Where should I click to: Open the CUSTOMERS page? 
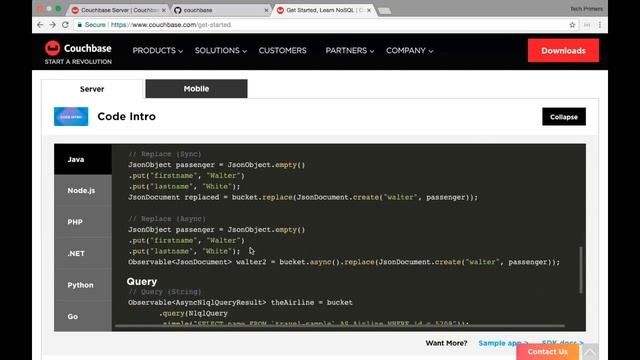pos(282,51)
